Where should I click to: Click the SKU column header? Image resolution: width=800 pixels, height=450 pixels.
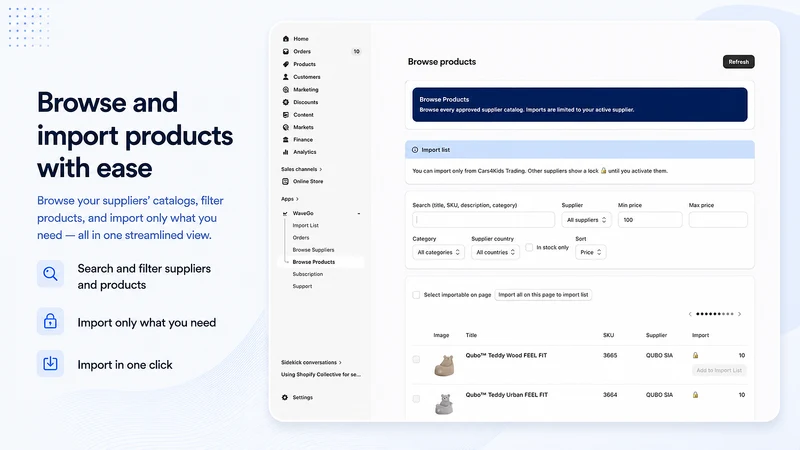[x=608, y=335]
